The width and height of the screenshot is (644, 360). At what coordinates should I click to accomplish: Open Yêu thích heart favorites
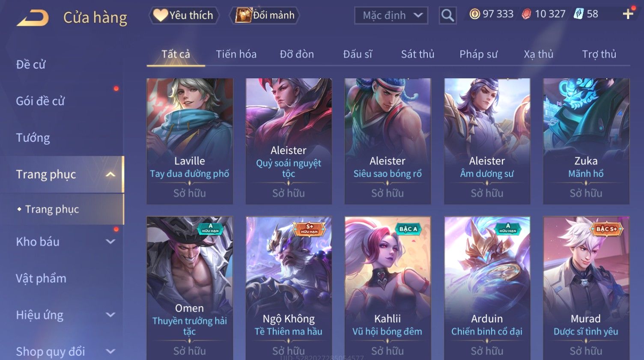click(184, 15)
